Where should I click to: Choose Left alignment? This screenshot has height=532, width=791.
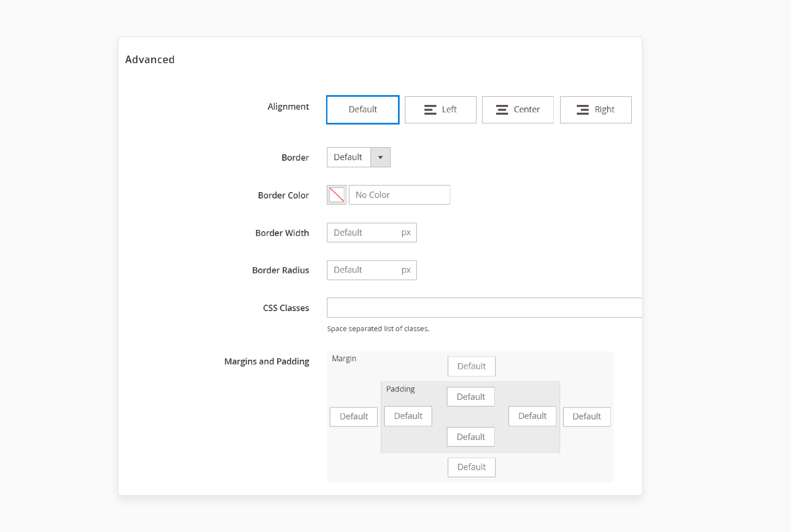click(440, 110)
